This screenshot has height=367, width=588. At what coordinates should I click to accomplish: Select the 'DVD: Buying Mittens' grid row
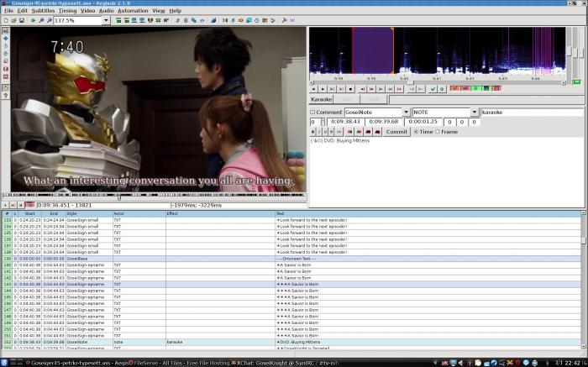(291, 342)
